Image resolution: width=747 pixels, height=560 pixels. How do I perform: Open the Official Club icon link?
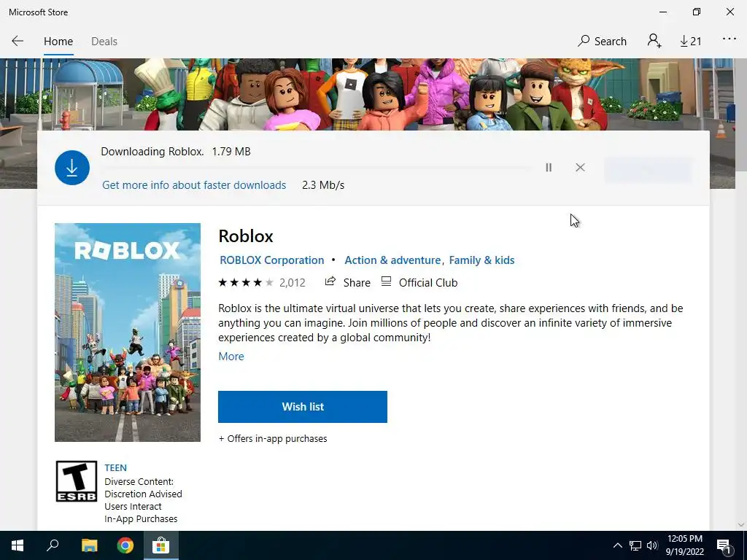[x=386, y=281]
